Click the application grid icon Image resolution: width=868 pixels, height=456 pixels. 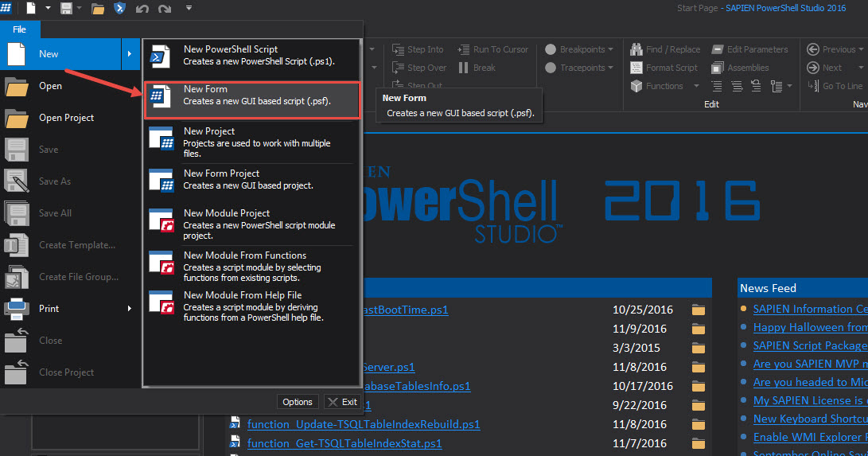pos(6,8)
